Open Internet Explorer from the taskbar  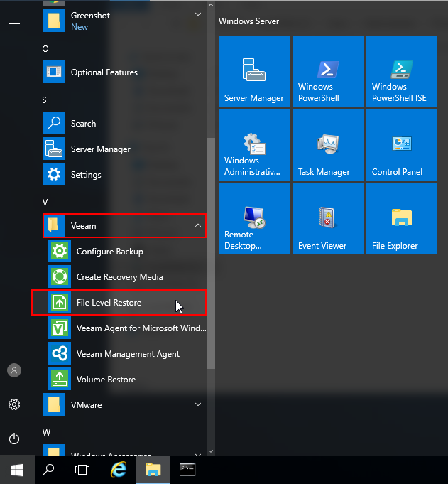[x=119, y=470]
